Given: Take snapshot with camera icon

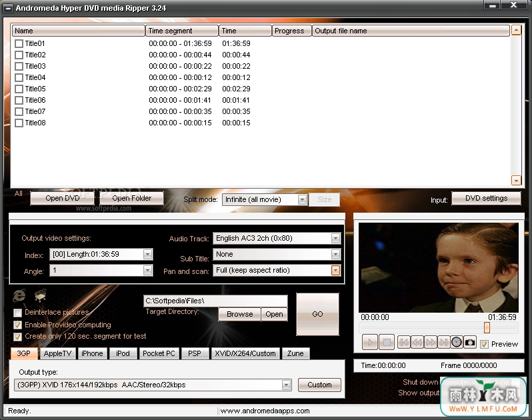Looking at the screenshot, I should pyautogui.click(x=470, y=342).
